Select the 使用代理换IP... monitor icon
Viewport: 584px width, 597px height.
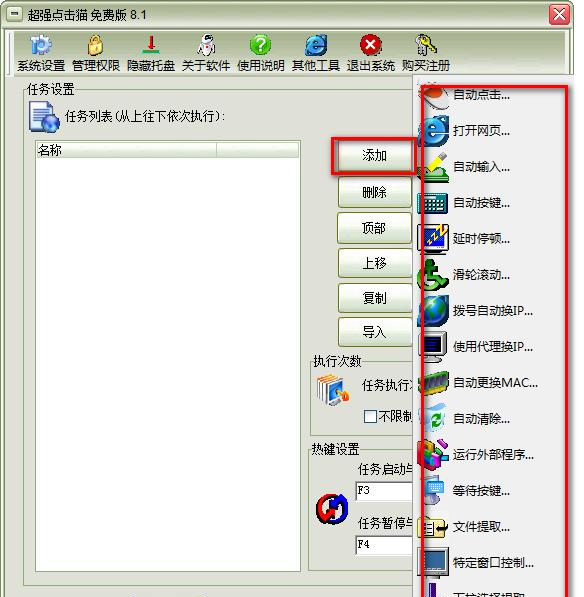(432, 347)
